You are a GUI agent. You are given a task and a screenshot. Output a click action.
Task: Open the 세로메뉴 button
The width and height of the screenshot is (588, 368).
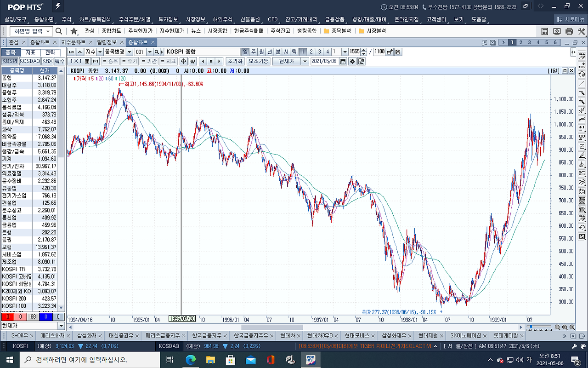tap(571, 19)
